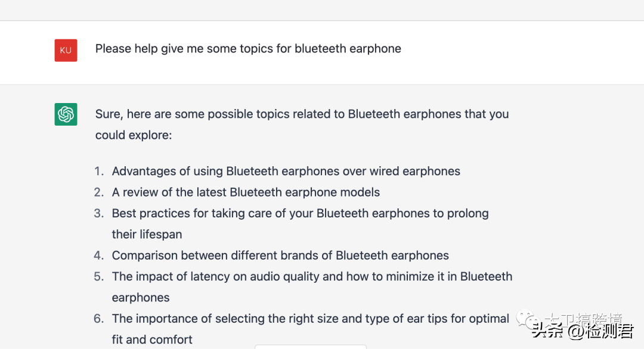Screen dimensions: 644x349
Task: Select list item 'Comparison between different brands'
Action: click(x=280, y=255)
